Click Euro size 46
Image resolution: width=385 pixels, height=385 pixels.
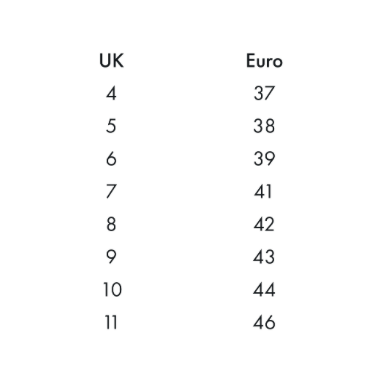click(264, 322)
